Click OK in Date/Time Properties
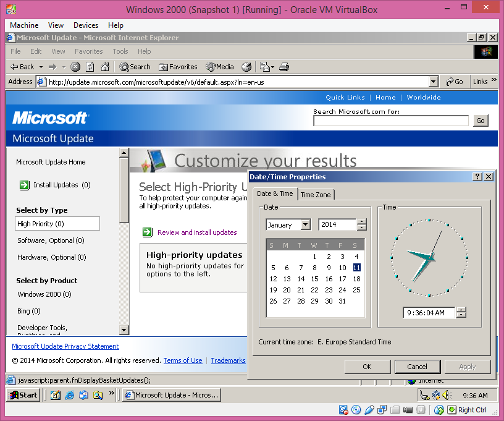Viewport: 504px width, 421px height. click(x=367, y=367)
